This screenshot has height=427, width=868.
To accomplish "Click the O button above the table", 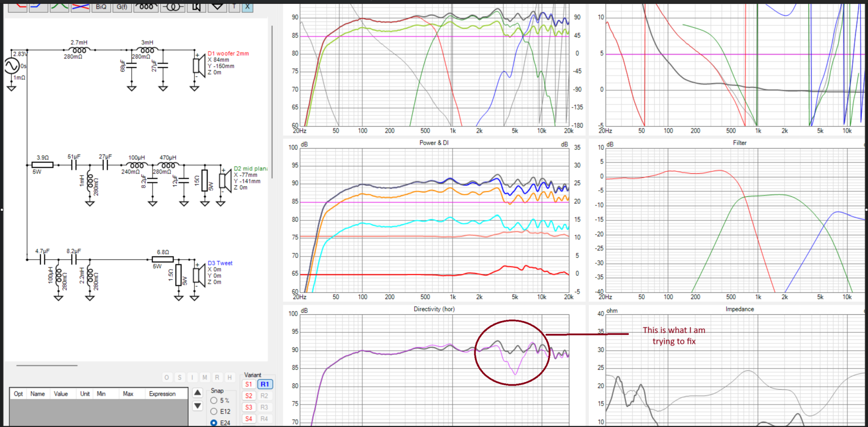I will click(167, 377).
